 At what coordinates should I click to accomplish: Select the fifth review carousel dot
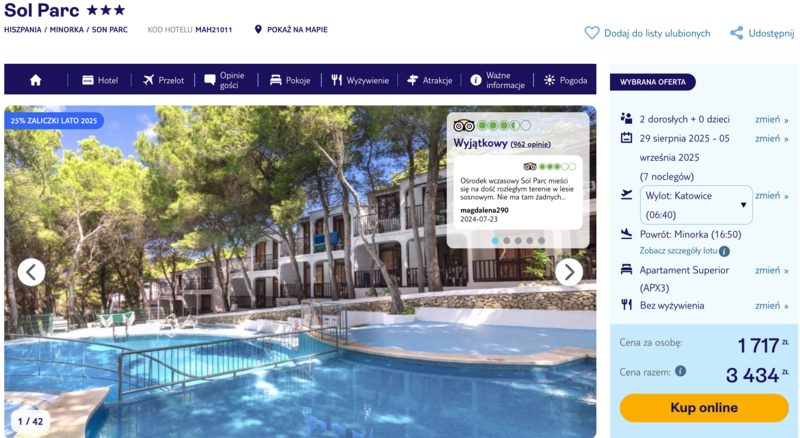(x=541, y=240)
